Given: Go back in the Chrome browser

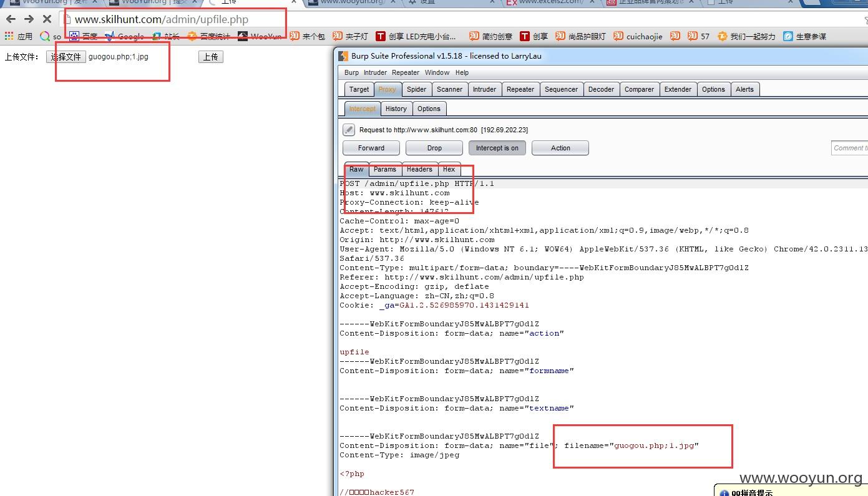Looking at the screenshot, I should [11, 19].
